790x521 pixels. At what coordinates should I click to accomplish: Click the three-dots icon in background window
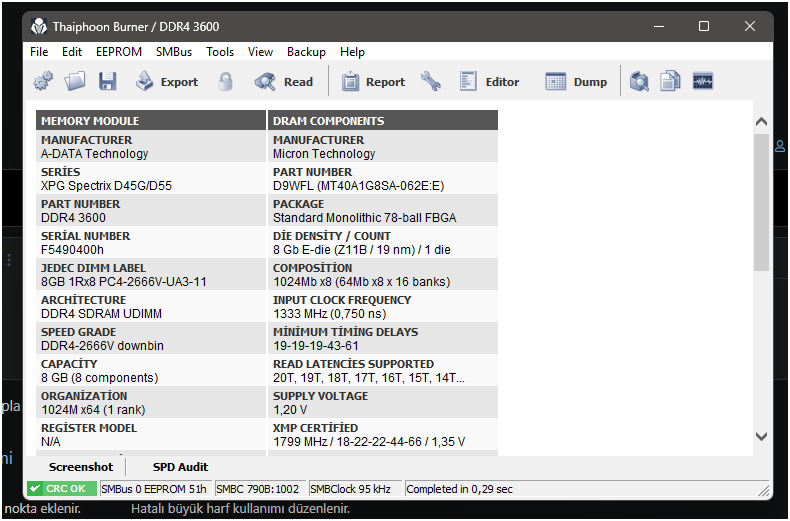(9, 260)
